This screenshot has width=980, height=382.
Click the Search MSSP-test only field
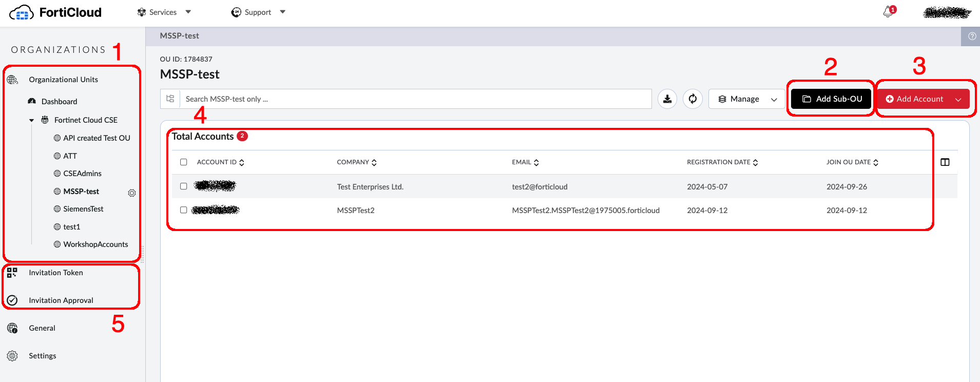coord(415,99)
